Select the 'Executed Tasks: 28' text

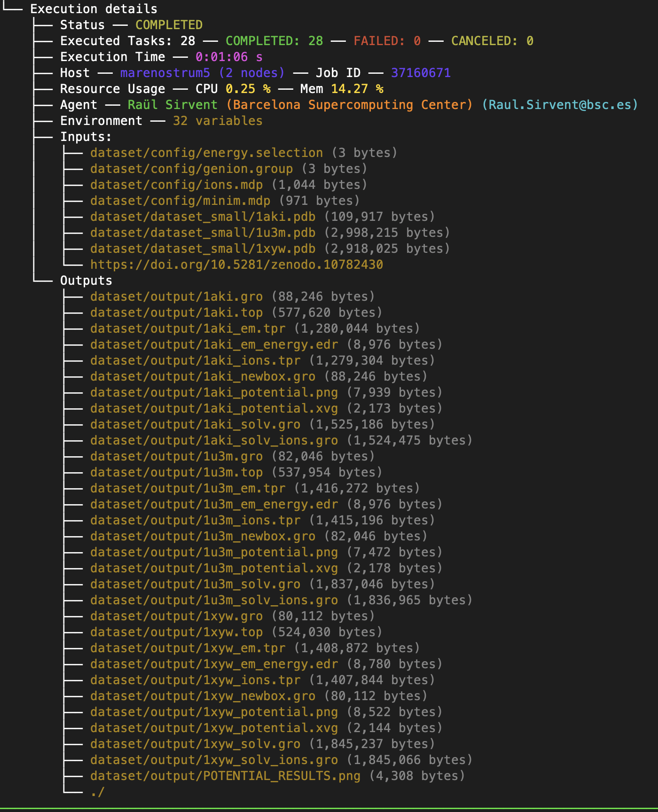(x=127, y=41)
